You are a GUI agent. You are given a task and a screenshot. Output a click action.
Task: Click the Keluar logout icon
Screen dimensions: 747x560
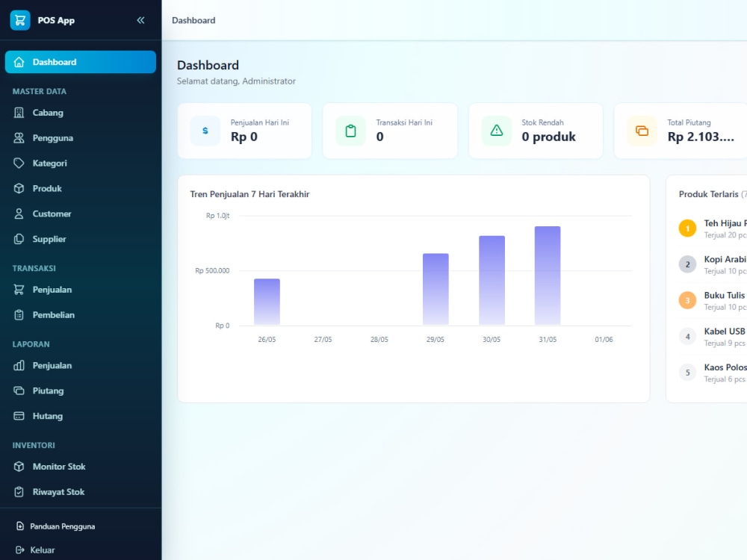20,550
